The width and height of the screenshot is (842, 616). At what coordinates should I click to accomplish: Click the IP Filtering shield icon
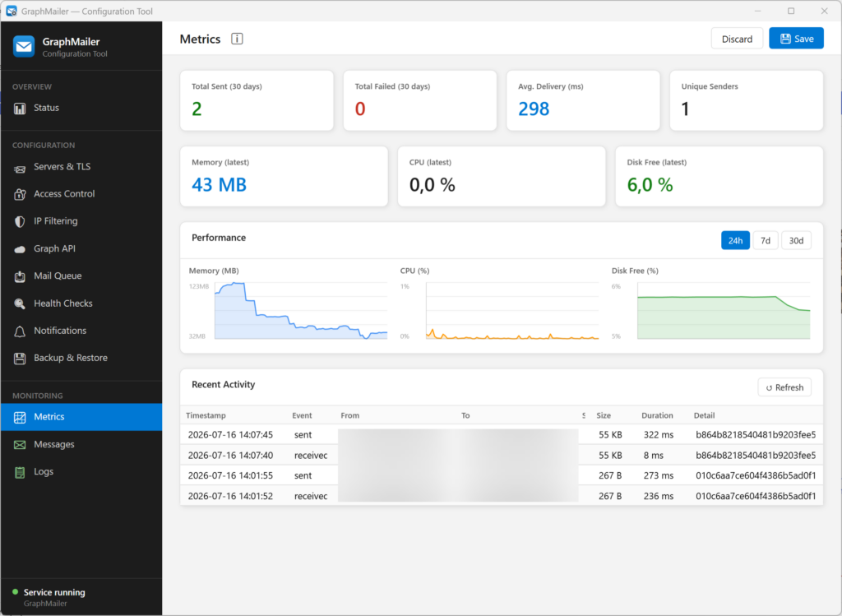20,222
